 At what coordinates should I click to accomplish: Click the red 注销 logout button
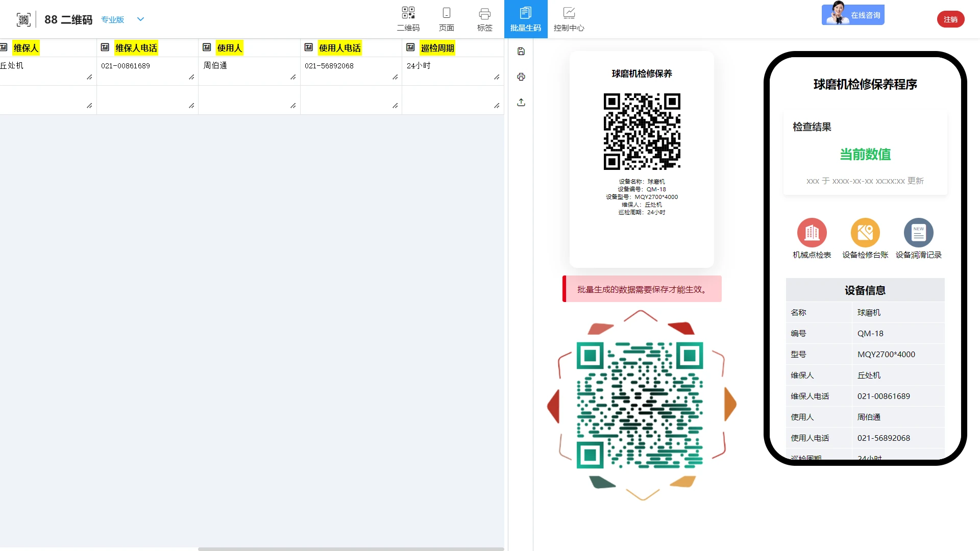coord(950,19)
